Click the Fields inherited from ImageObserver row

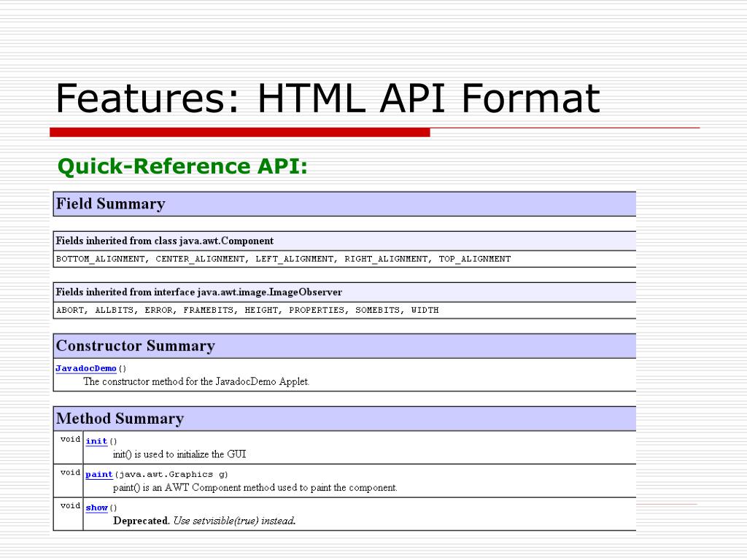[x=198, y=292]
